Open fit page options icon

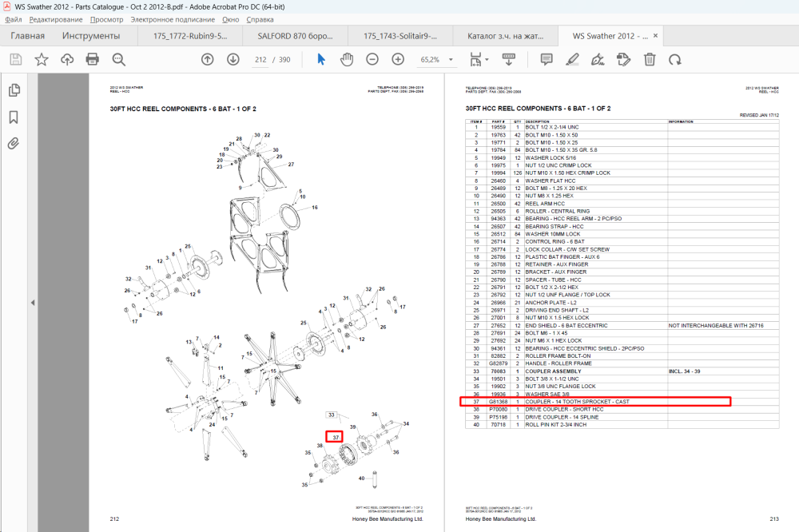tap(475, 60)
